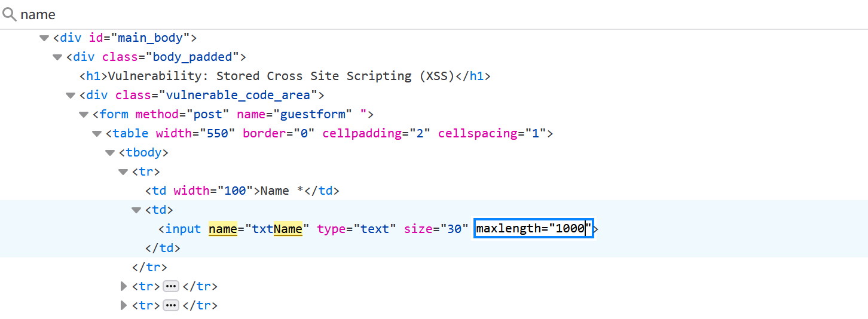Screen dimensions: 868x319
Task: Collapse the form guestform node
Action: [x=83, y=115]
